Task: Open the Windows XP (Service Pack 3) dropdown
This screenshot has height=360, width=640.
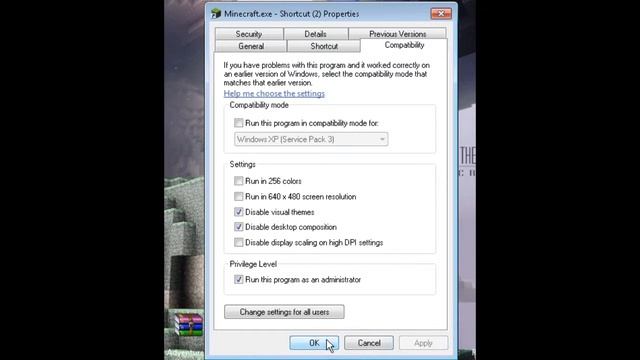Action: 311,139
